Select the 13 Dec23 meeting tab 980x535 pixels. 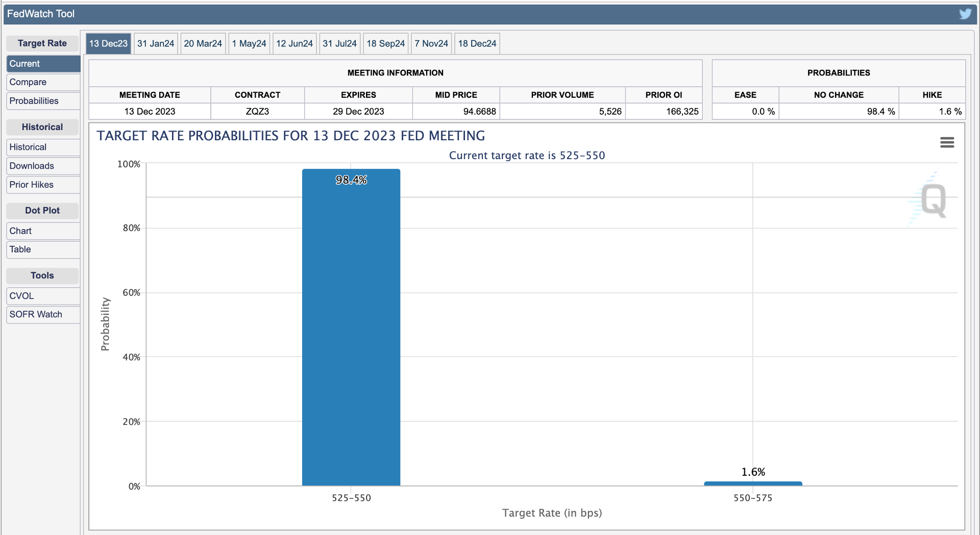108,43
